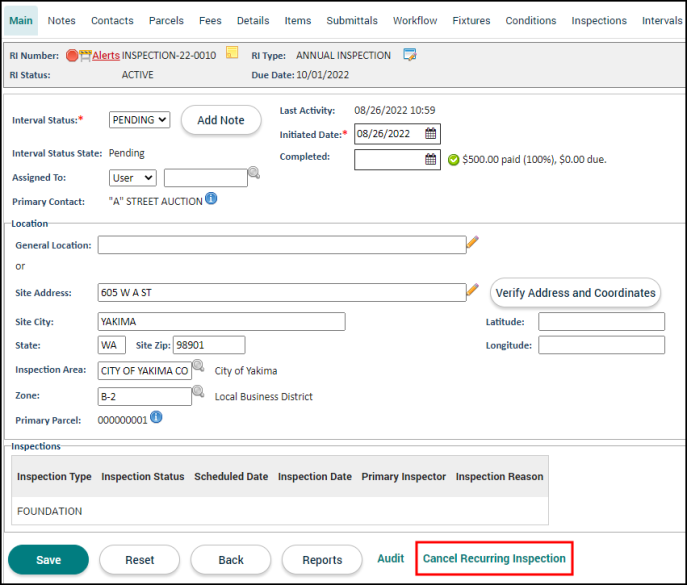Image resolution: width=687 pixels, height=585 pixels.
Task: Click the Longitude input field
Action: 601,345
